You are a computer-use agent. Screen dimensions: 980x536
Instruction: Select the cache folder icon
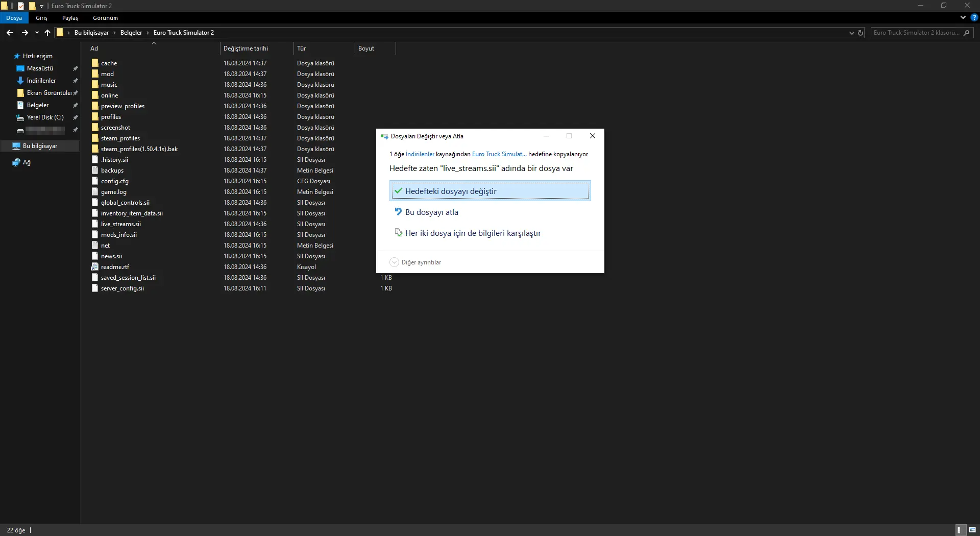click(95, 63)
